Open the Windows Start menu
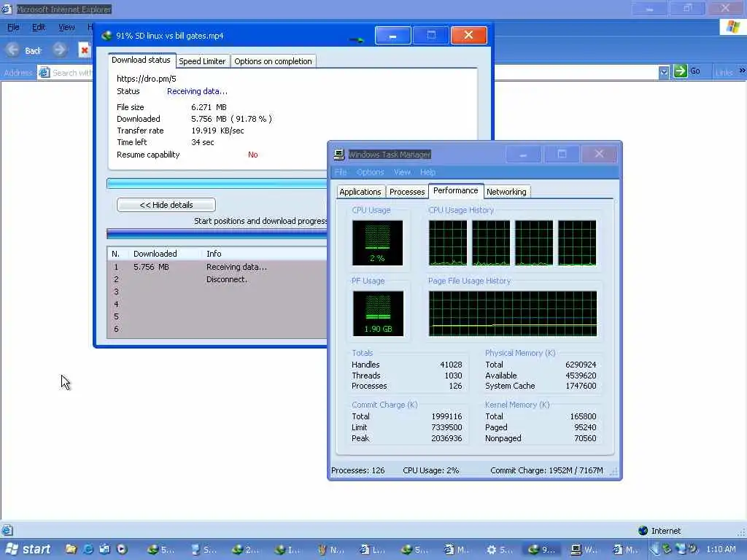The height and width of the screenshot is (560, 747). (28, 549)
